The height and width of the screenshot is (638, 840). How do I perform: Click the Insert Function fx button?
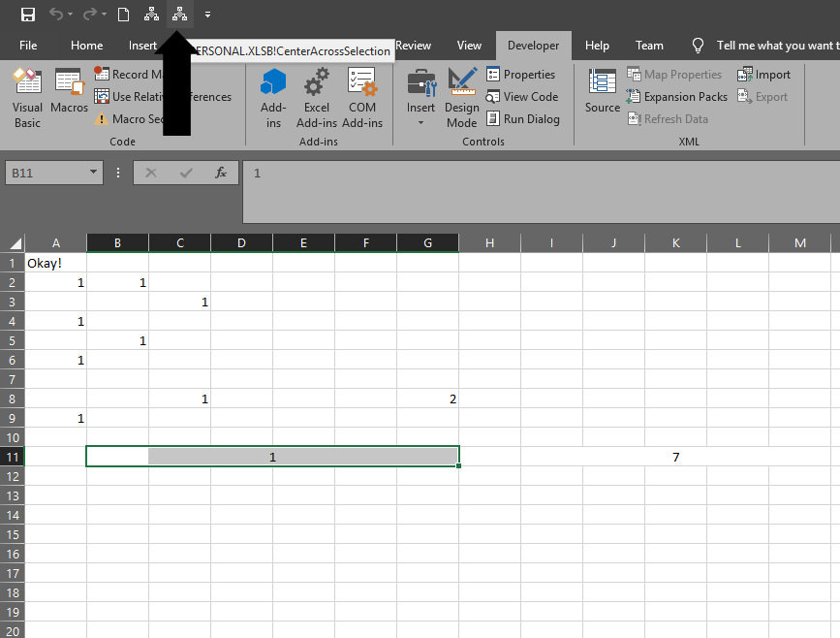220,173
